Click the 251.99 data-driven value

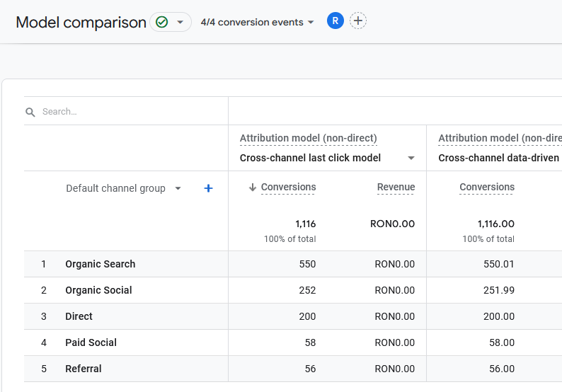pos(498,290)
